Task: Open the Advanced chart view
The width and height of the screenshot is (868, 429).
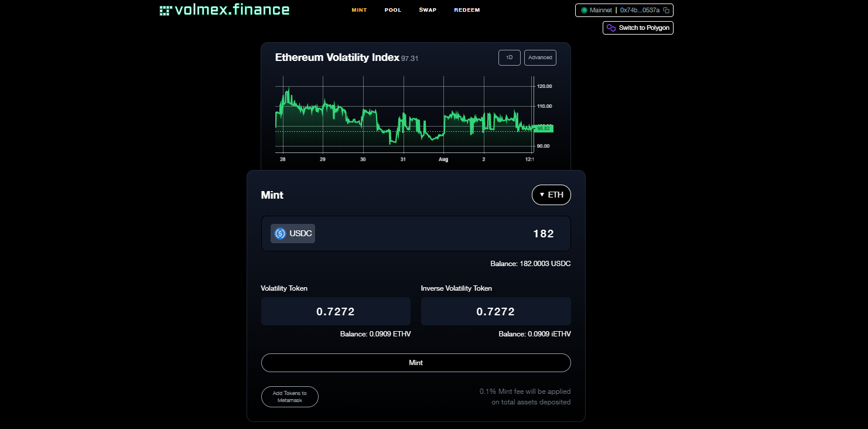Action: point(540,57)
